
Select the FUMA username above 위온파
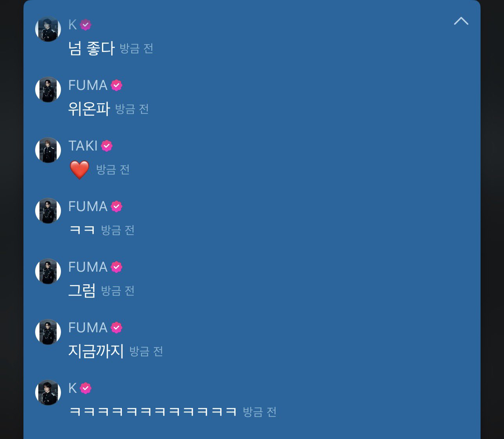tap(88, 85)
